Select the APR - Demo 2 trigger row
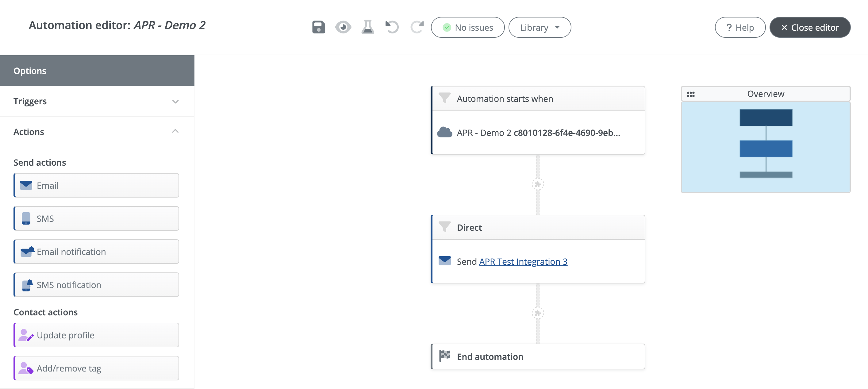868x389 pixels. coord(538,133)
